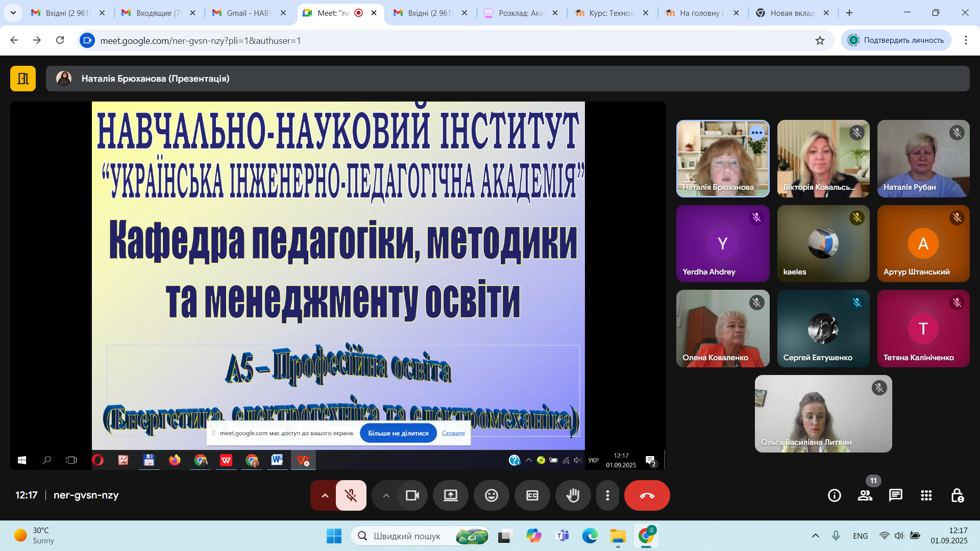Close the Meet tab
This screenshot has width=980, height=551.
[x=374, y=13]
